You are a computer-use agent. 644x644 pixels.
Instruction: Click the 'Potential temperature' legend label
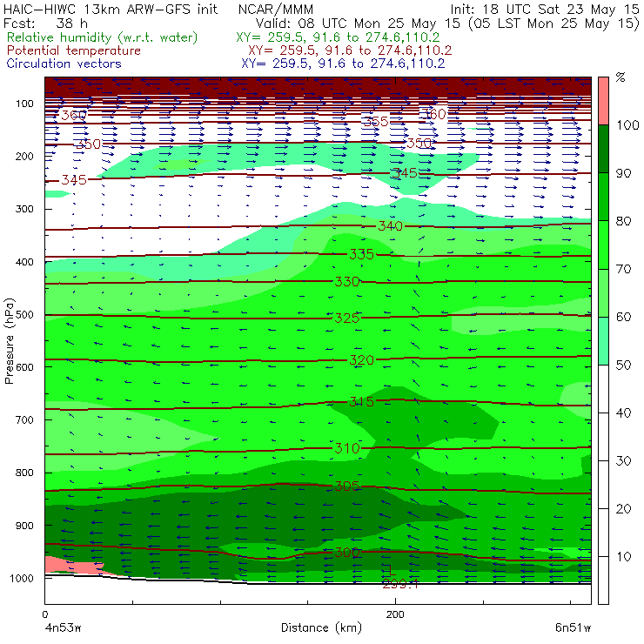[74, 50]
